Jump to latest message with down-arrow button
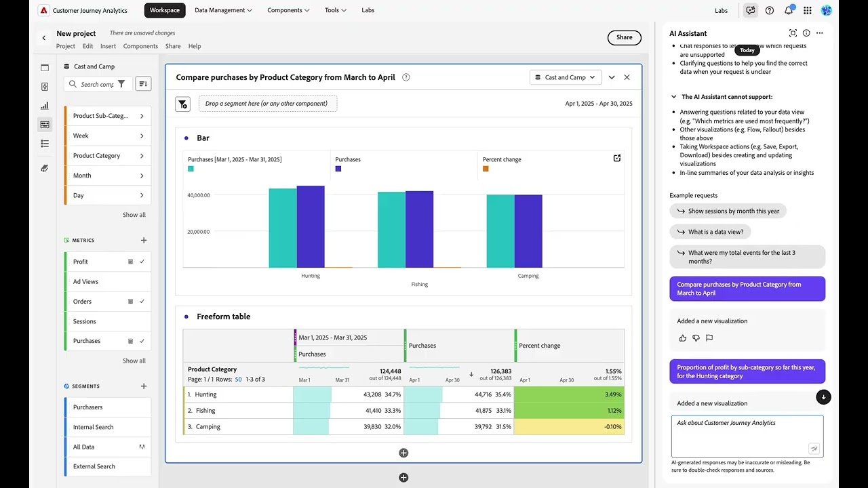The width and height of the screenshot is (868, 488). pos(823,396)
